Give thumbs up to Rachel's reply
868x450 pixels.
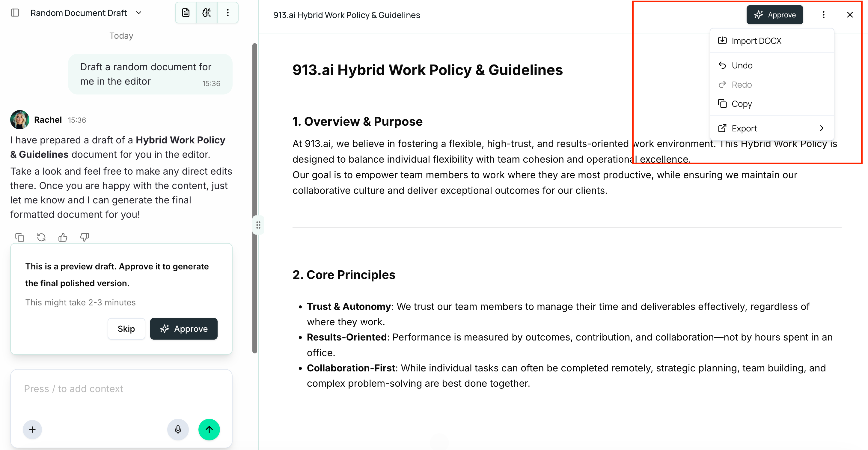coord(63,238)
